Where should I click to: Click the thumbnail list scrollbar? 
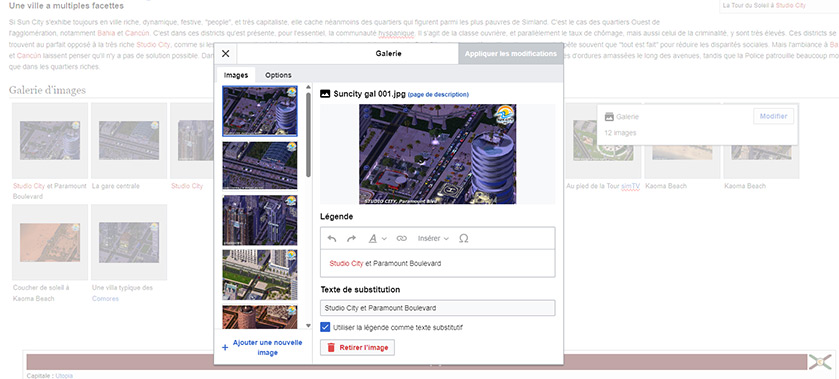coord(308,135)
